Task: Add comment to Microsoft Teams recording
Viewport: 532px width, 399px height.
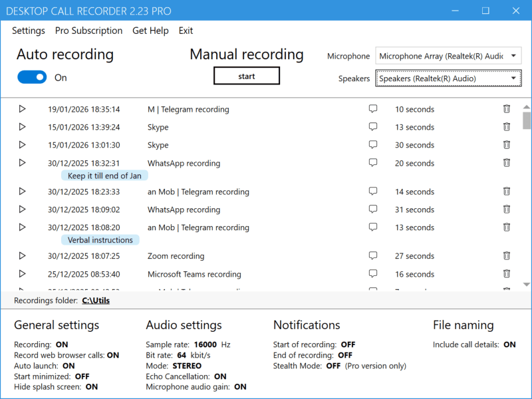Action: [x=373, y=273]
